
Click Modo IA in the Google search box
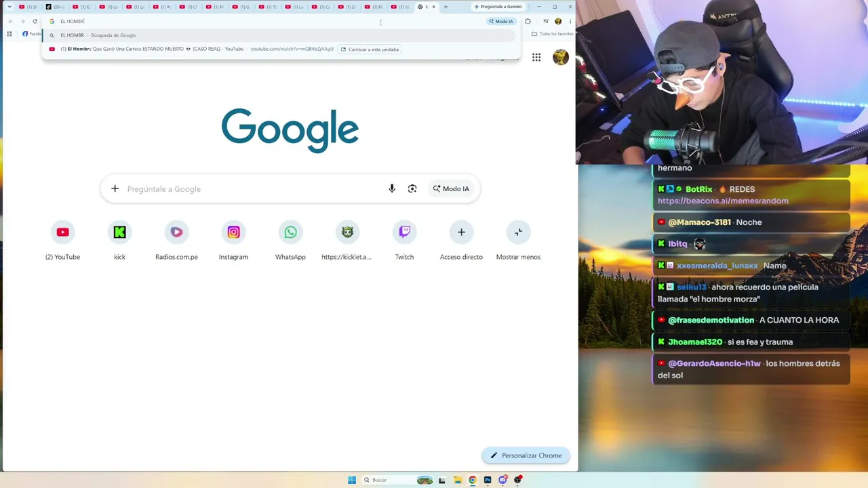(452, 188)
